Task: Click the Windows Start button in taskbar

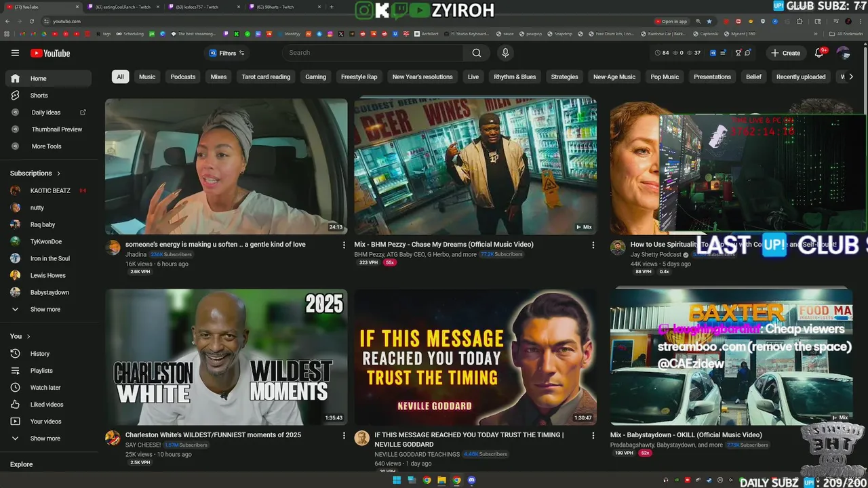Action: 397,481
